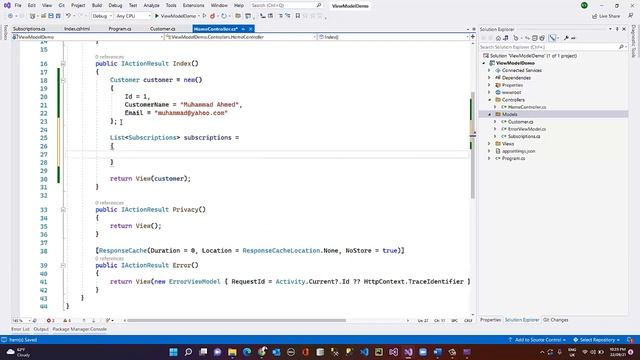Open the ViewModelDemo project navigation dropdown
640x360 pixels.
click(87, 37)
